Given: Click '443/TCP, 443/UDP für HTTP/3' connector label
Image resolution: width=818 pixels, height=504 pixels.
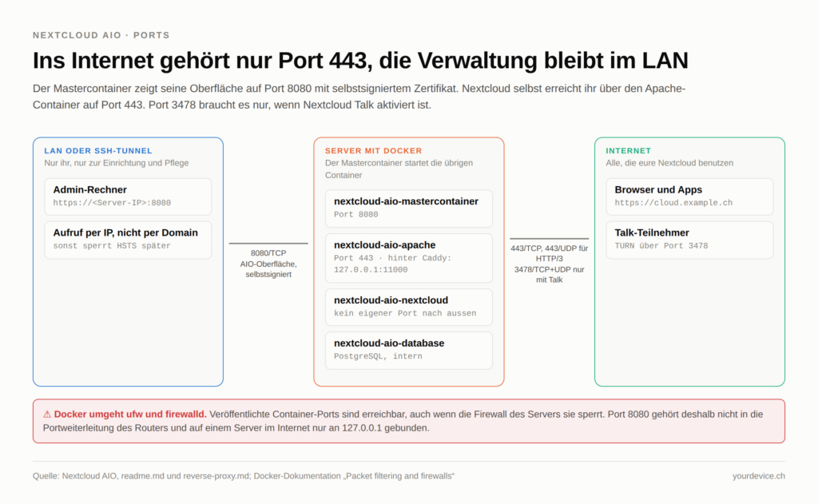Looking at the screenshot, I should (x=549, y=253).
